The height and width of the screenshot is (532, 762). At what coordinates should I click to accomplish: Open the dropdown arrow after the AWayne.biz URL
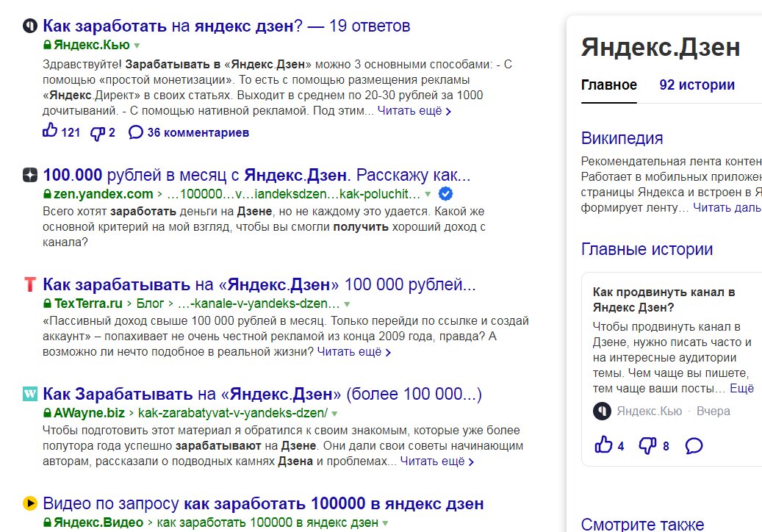(334, 414)
